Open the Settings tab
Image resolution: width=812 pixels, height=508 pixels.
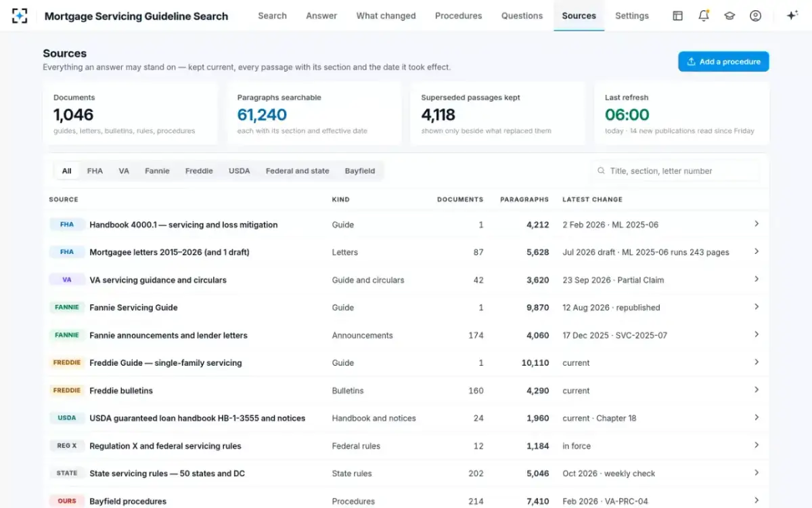[632, 16]
